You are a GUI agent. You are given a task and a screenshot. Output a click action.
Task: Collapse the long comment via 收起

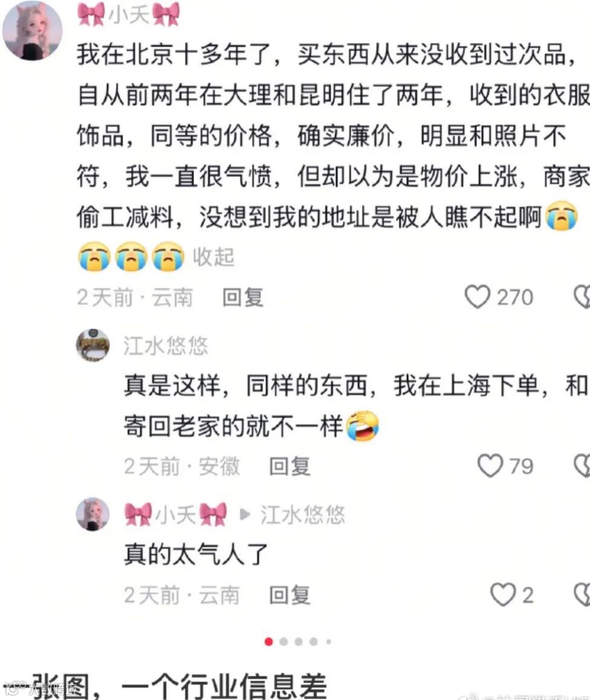213,257
